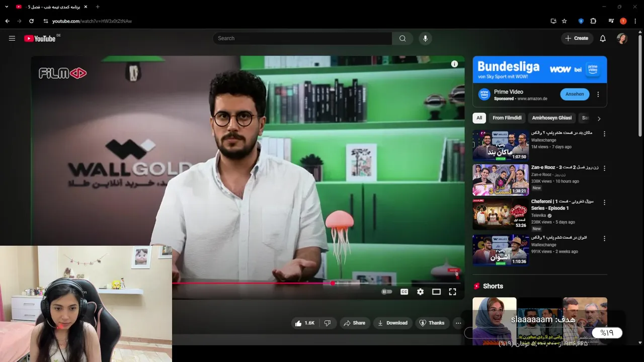Enter full screen mode in player
Viewport: 644px width, 362px height.
tap(452, 292)
